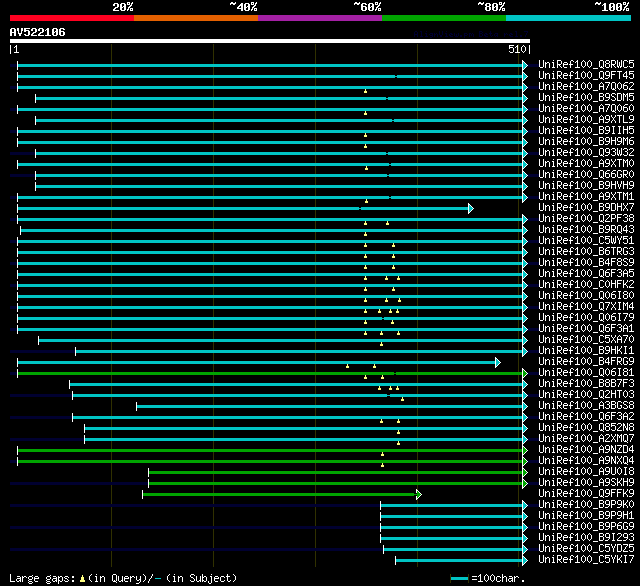Click the white AV522106 query bar
Viewport: 640px width, 586px height.
270,41
